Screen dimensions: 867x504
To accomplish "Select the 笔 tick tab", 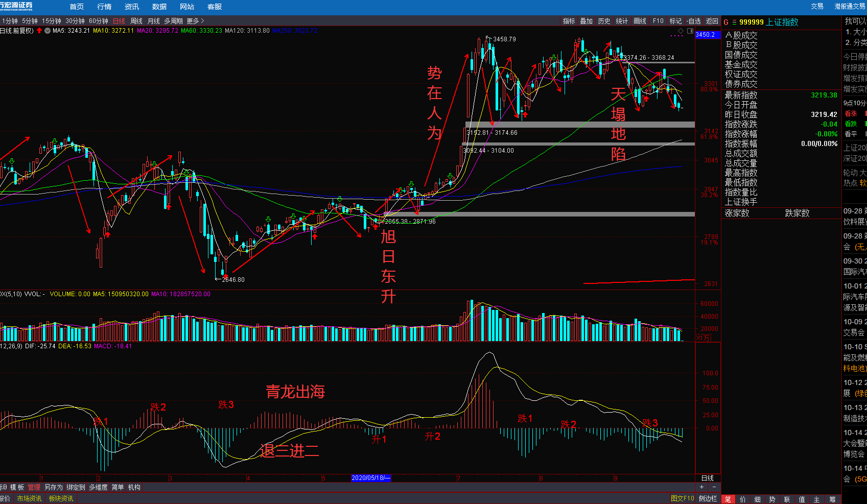I will click(728, 499).
